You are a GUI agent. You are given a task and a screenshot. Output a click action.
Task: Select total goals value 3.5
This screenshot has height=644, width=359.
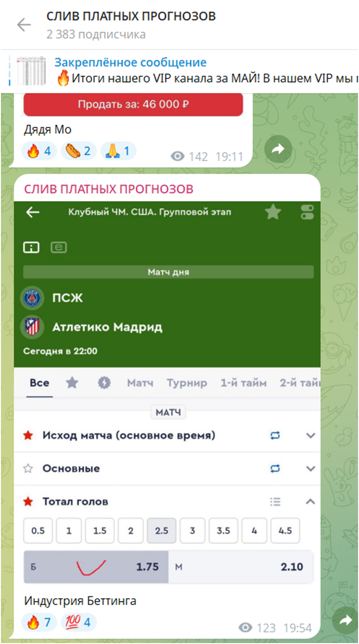tap(223, 531)
